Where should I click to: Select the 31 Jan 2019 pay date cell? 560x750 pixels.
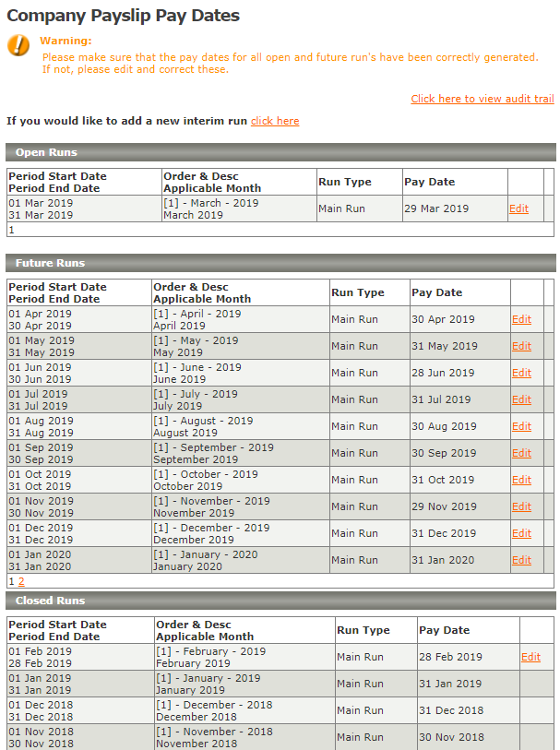(x=468, y=684)
